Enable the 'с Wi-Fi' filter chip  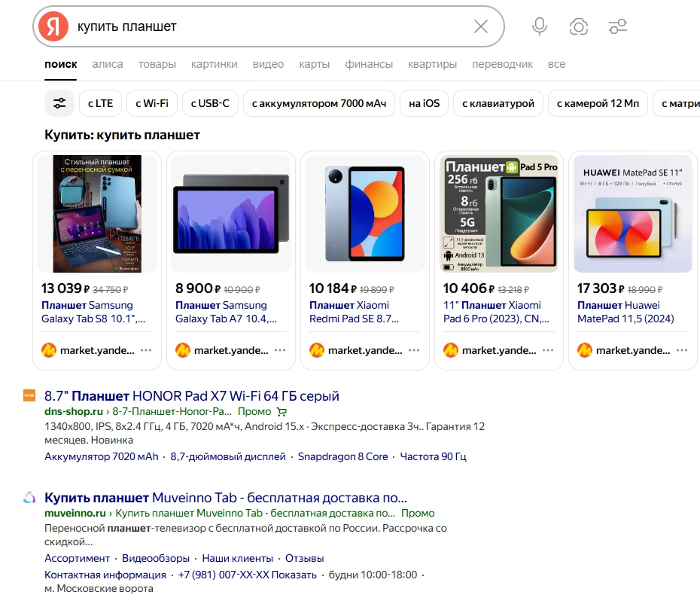152,103
